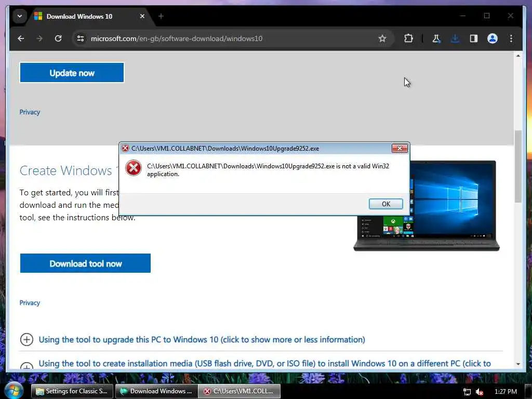Click the Update now button
The height and width of the screenshot is (399, 532).
72,73
